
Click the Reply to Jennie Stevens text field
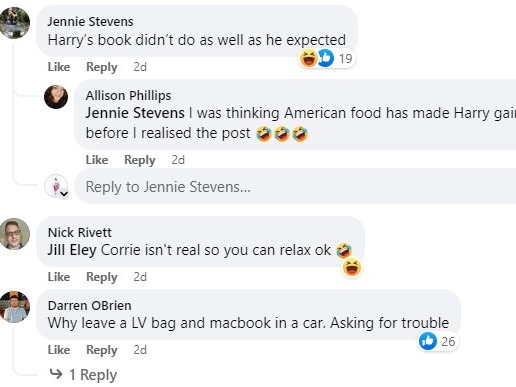point(295,186)
